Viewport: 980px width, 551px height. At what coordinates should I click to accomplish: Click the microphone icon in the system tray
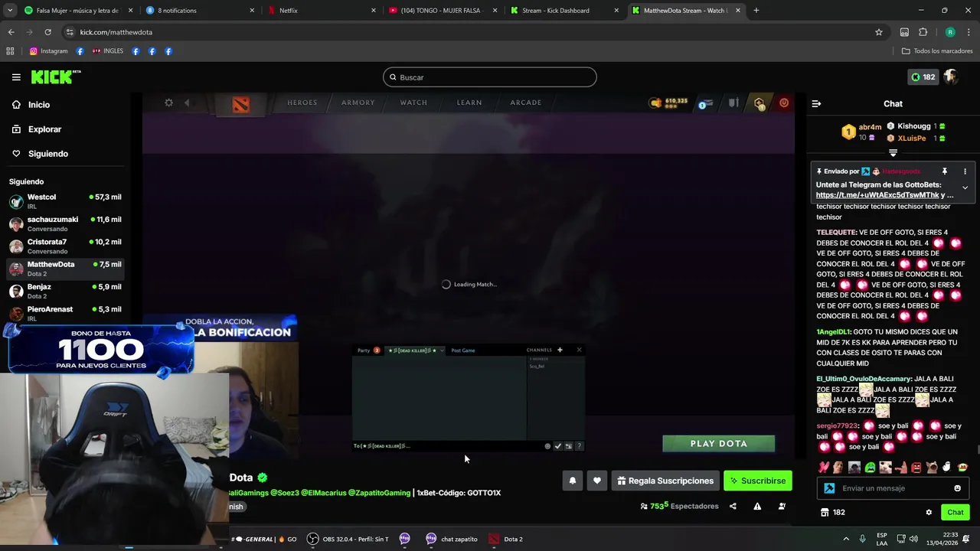tap(862, 539)
